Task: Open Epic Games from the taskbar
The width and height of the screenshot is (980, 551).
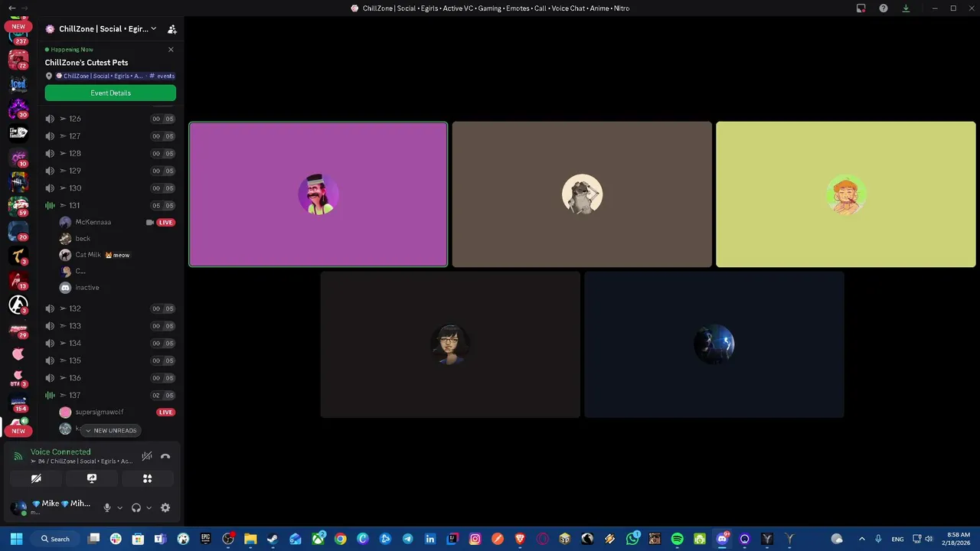Action: click(x=205, y=539)
